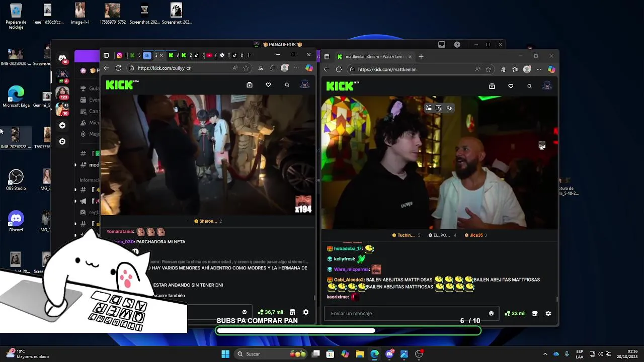Click the username Gabi_Alcedo2 in chat
This screenshot has width=644, height=362.
point(348,280)
